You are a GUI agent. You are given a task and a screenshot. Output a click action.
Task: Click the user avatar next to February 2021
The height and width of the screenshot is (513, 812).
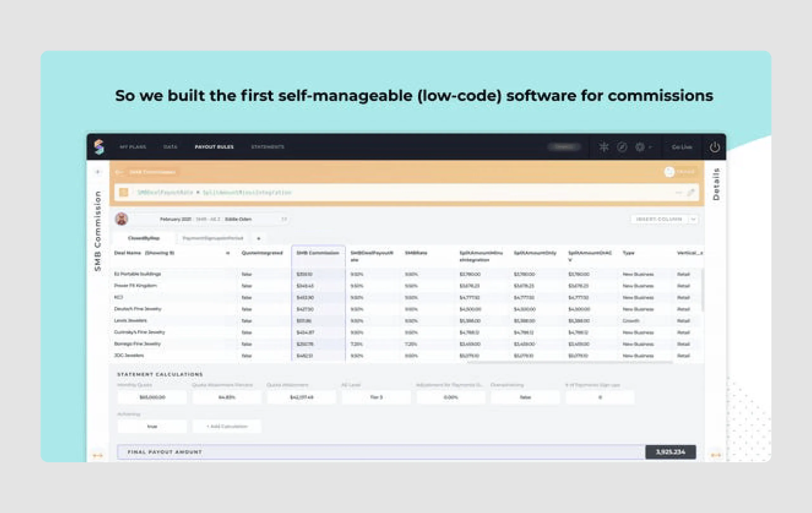[122, 219]
